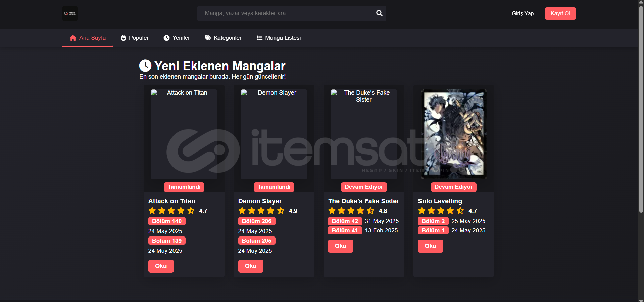
Task: Click the broken image icon for Demon Slayer
Action: click(244, 93)
